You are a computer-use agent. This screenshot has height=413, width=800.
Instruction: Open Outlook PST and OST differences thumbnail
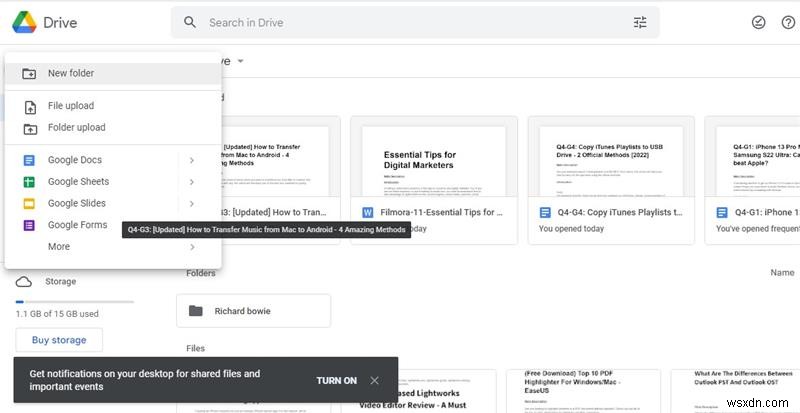pos(735,391)
